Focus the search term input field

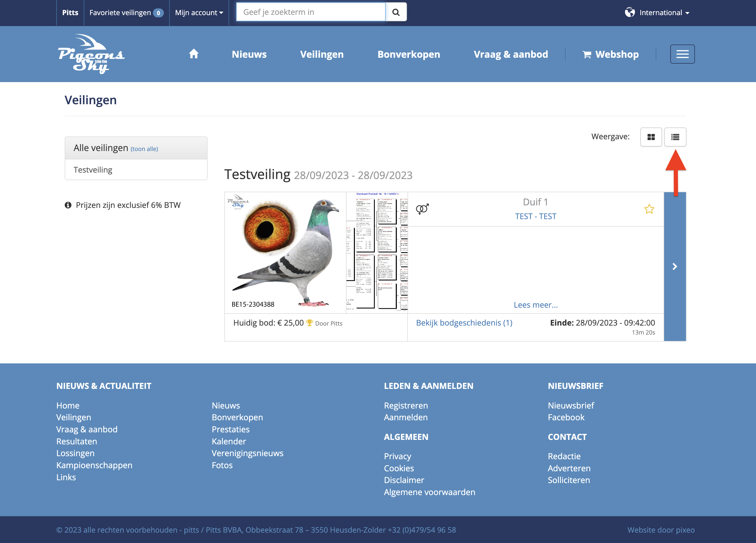311,12
